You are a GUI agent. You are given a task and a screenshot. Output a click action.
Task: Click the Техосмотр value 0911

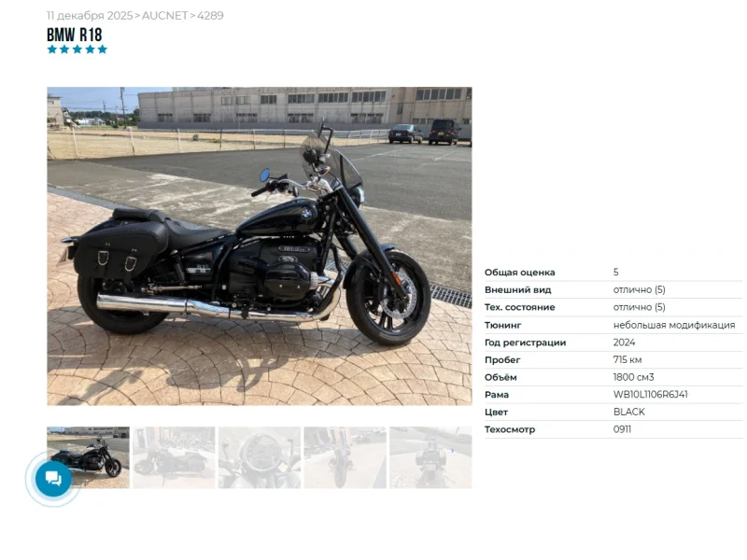622,429
